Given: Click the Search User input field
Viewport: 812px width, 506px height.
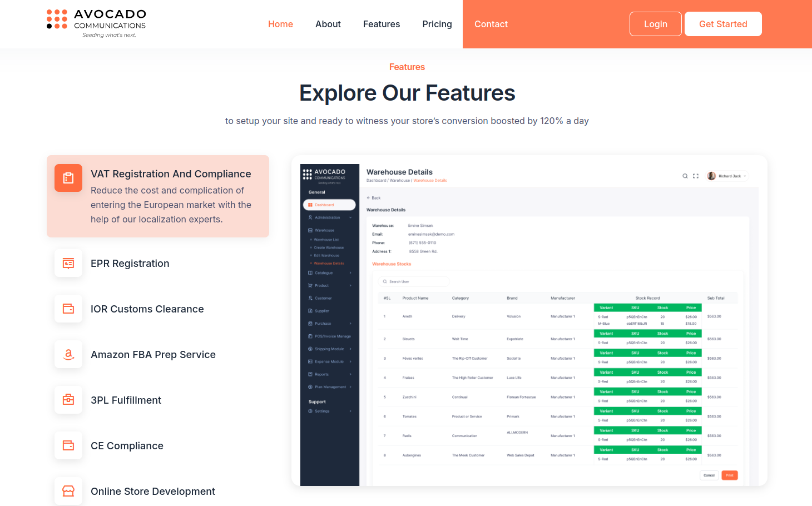Looking at the screenshot, I should point(414,282).
